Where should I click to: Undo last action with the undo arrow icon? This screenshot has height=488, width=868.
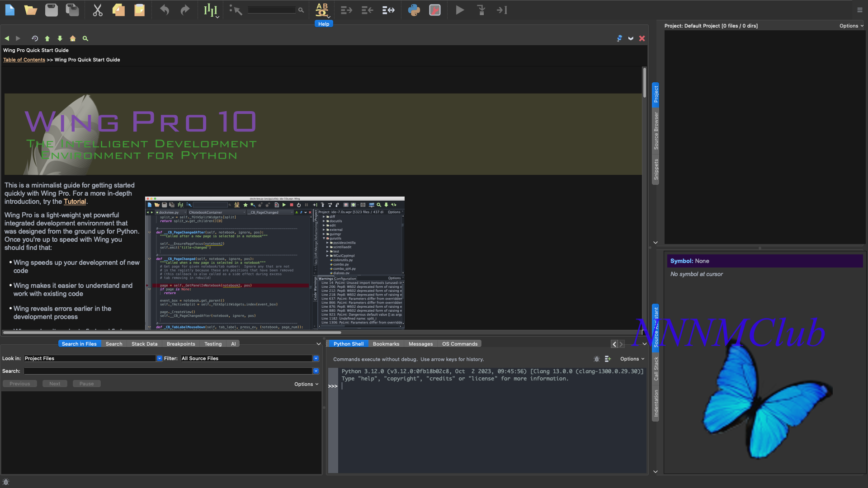(x=164, y=10)
